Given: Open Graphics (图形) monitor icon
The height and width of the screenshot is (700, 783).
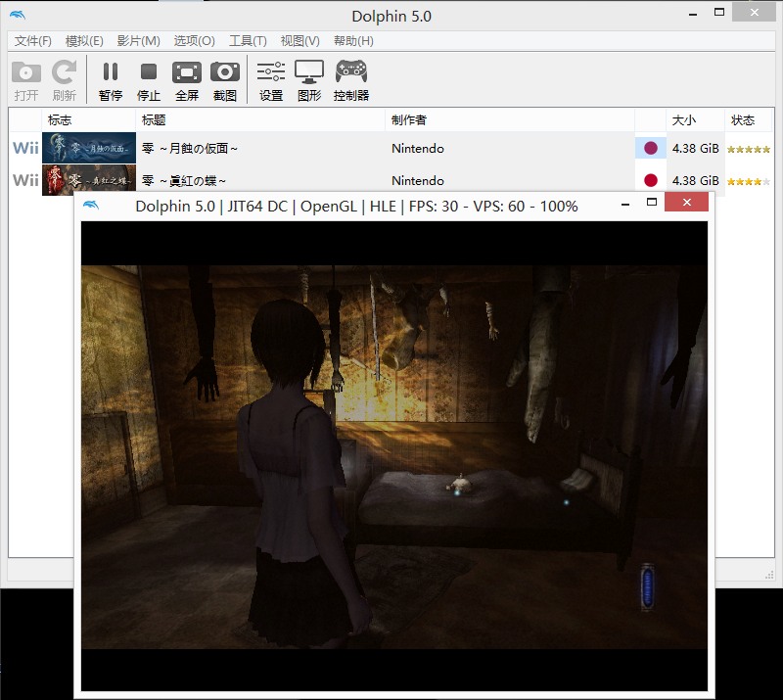Looking at the screenshot, I should 309,79.
